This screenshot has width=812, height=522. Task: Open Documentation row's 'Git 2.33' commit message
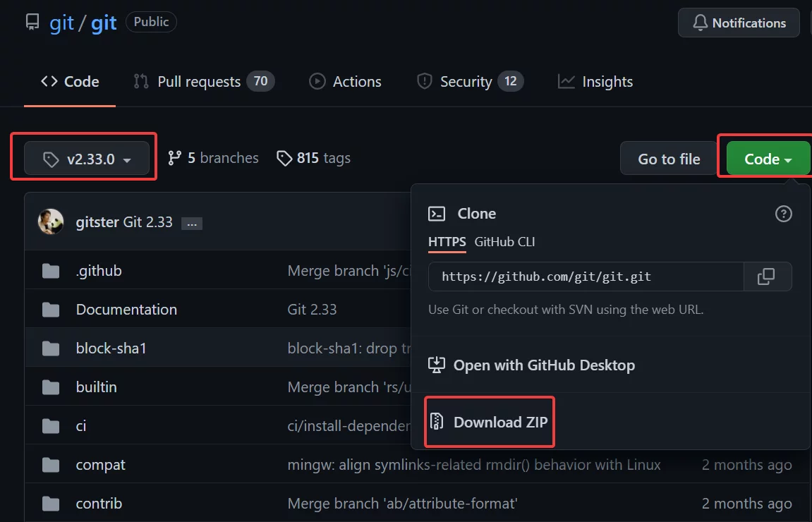[x=313, y=310]
